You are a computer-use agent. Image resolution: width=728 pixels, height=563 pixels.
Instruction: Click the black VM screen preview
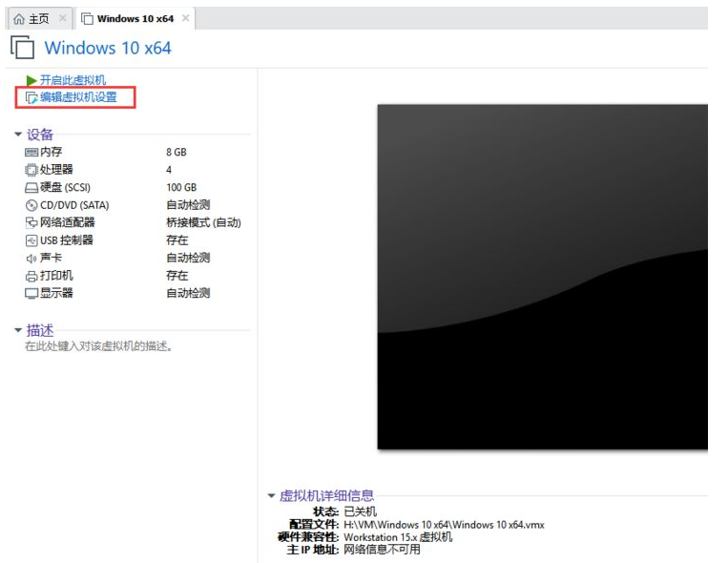click(x=542, y=277)
